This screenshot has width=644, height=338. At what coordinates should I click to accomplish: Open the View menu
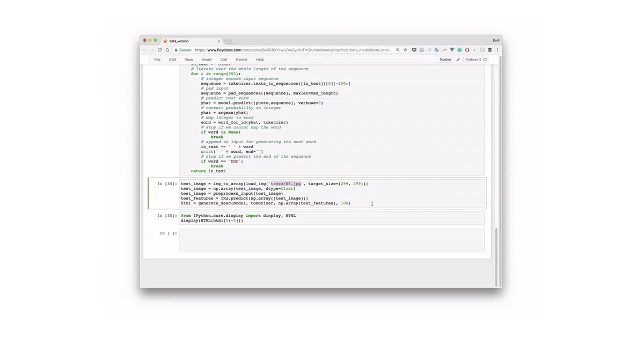coord(189,60)
